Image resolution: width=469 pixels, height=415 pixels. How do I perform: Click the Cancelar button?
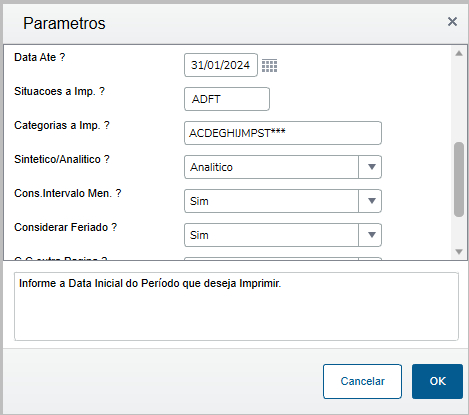coord(362,381)
